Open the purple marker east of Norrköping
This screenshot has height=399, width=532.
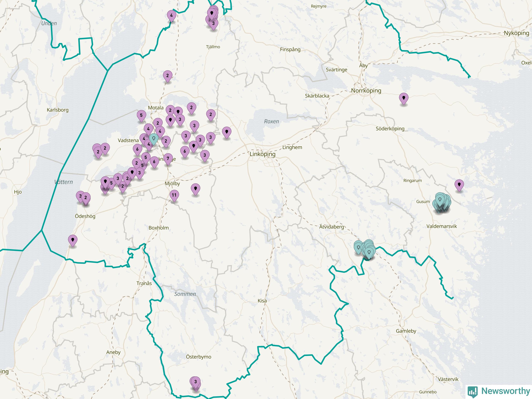(x=404, y=99)
